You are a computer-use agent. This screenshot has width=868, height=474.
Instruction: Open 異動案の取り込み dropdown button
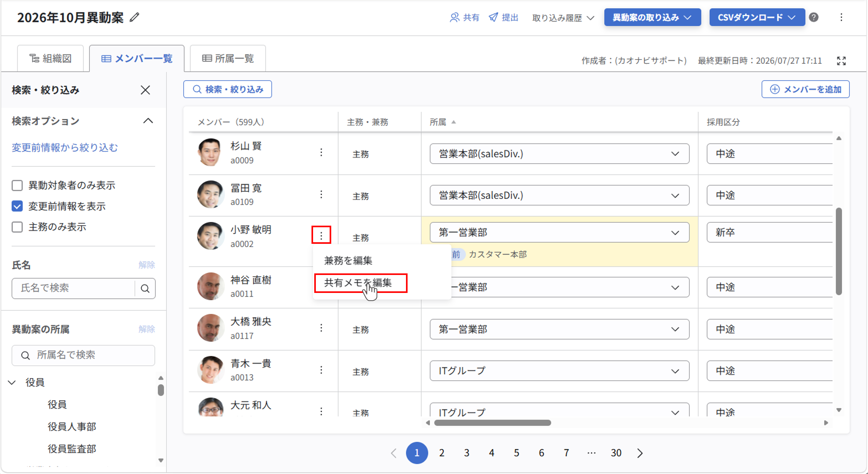click(x=652, y=17)
